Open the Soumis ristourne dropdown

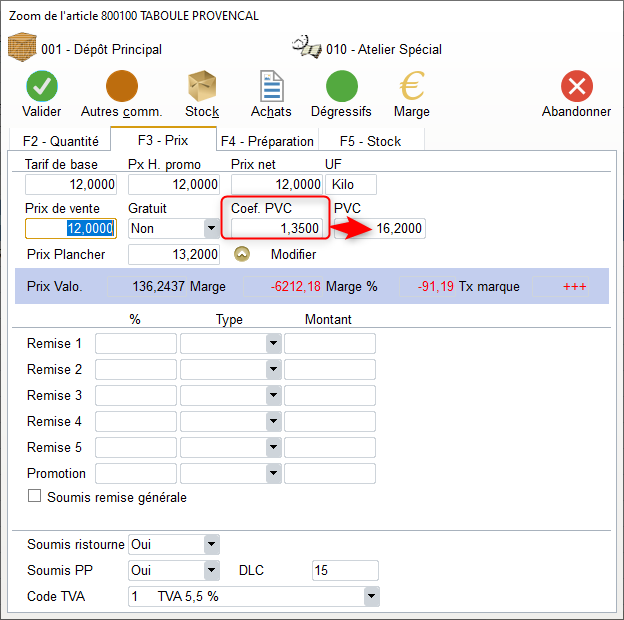coord(210,545)
